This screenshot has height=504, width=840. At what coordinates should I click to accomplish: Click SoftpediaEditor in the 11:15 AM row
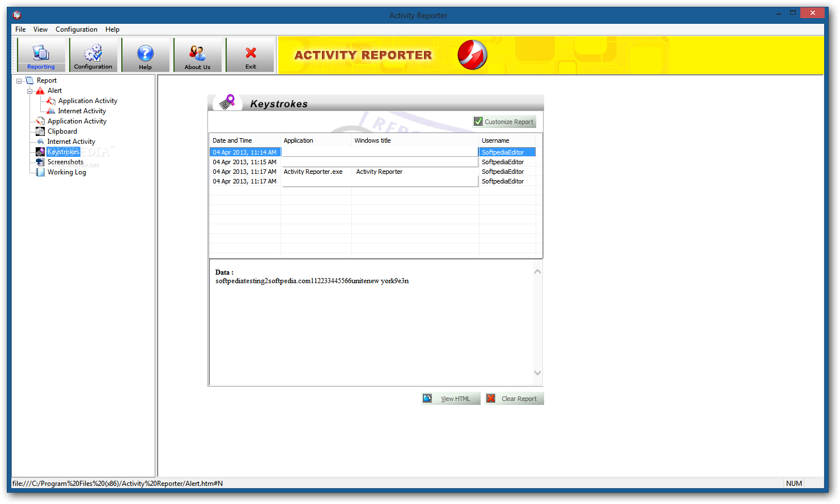[x=503, y=162]
